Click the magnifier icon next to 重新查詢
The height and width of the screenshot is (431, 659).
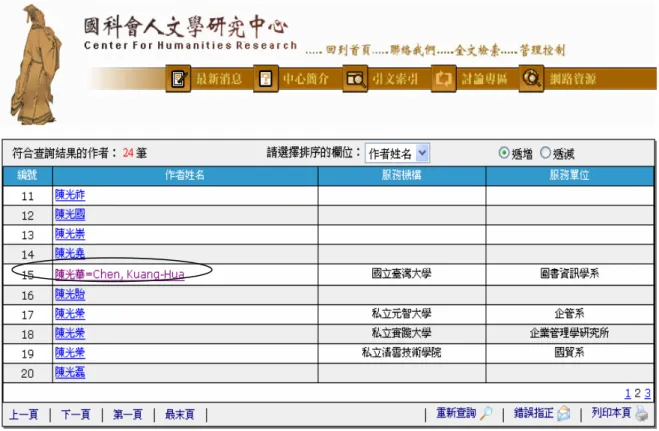click(486, 413)
